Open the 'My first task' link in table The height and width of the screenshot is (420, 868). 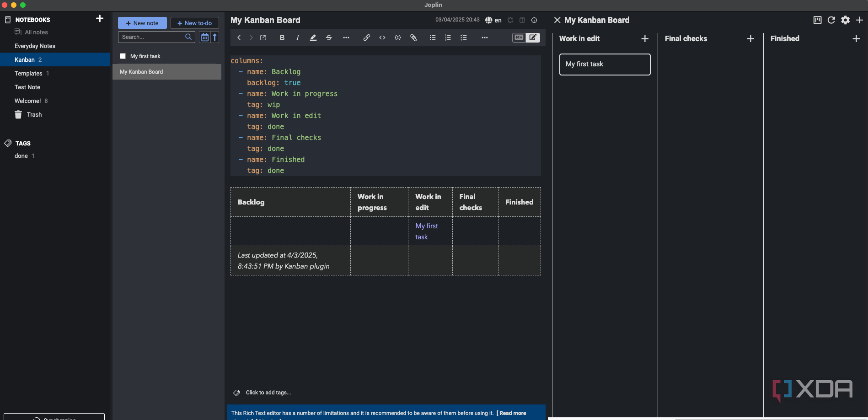(x=427, y=232)
